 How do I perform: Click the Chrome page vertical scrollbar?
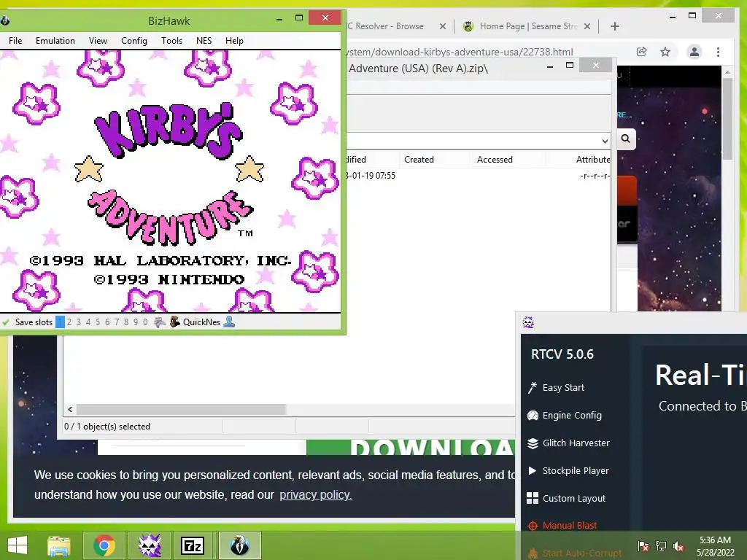point(727,119)
